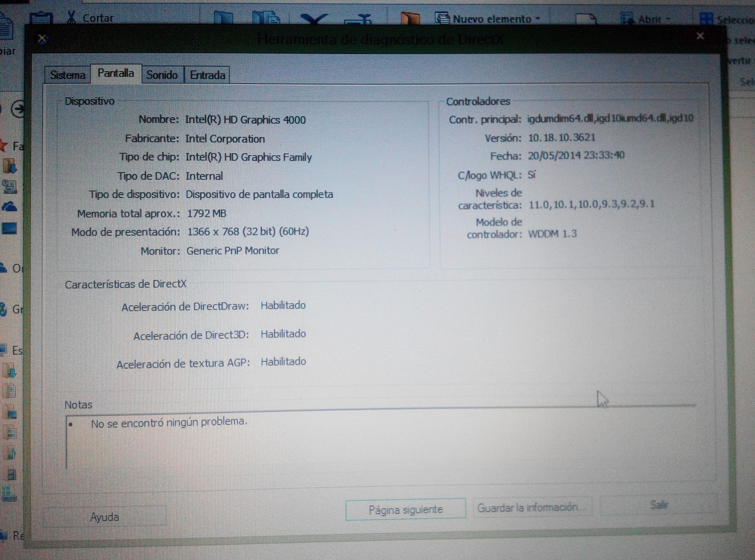The image size is (755, 560).
Task: Click the 'Dispositivo' group heading
Action: 89,101
